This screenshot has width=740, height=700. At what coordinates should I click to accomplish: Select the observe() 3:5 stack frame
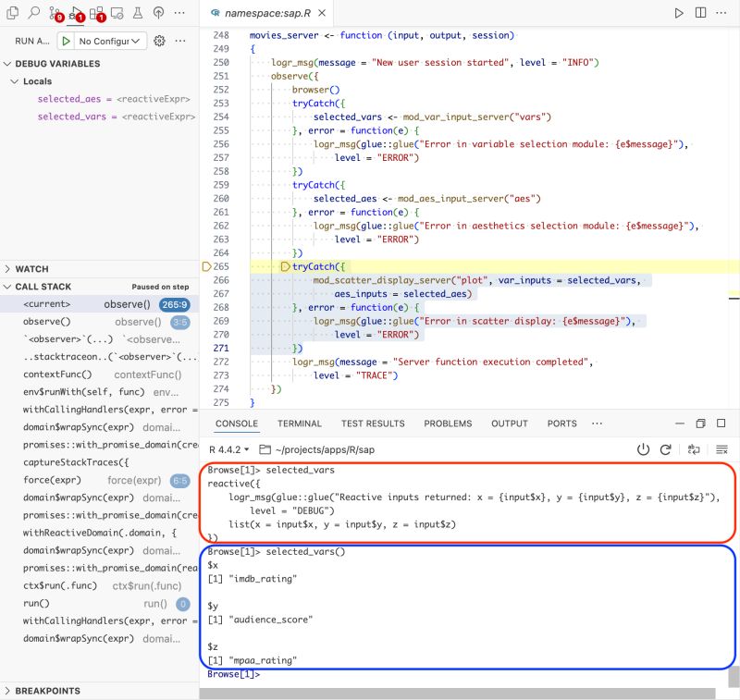[100, 322]
